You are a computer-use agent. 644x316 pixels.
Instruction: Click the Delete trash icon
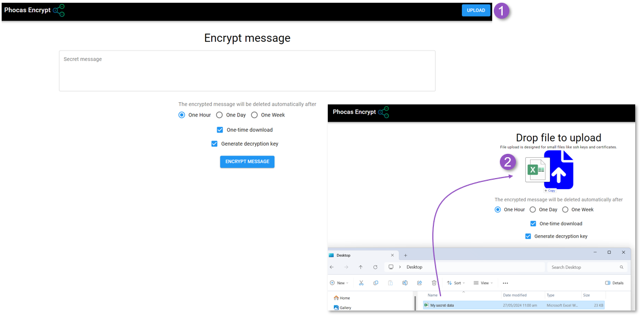(434, 283)
